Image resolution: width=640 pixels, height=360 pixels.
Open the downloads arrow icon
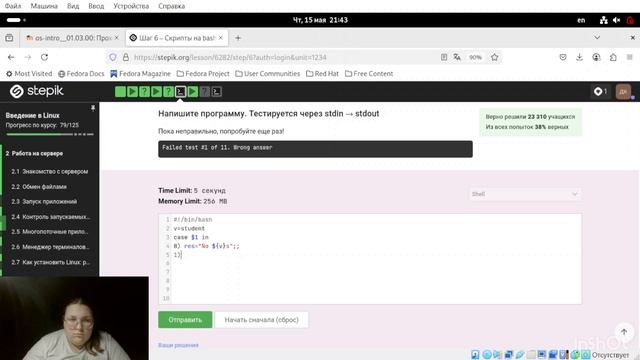tap(580, 57)
